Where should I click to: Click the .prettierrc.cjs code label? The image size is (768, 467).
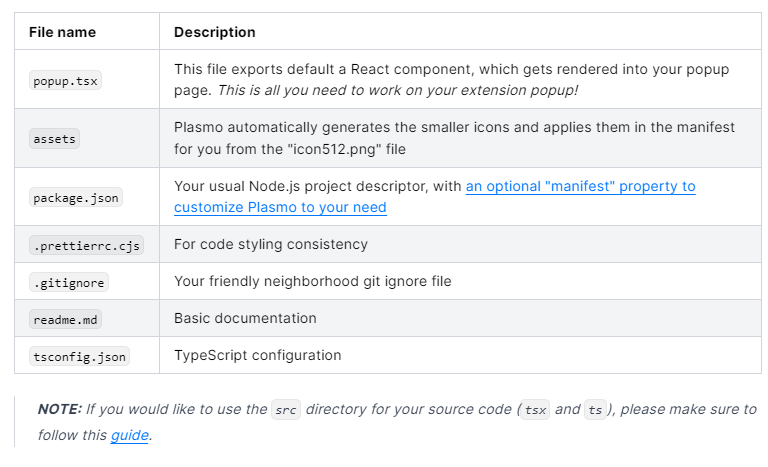[87, 246]
